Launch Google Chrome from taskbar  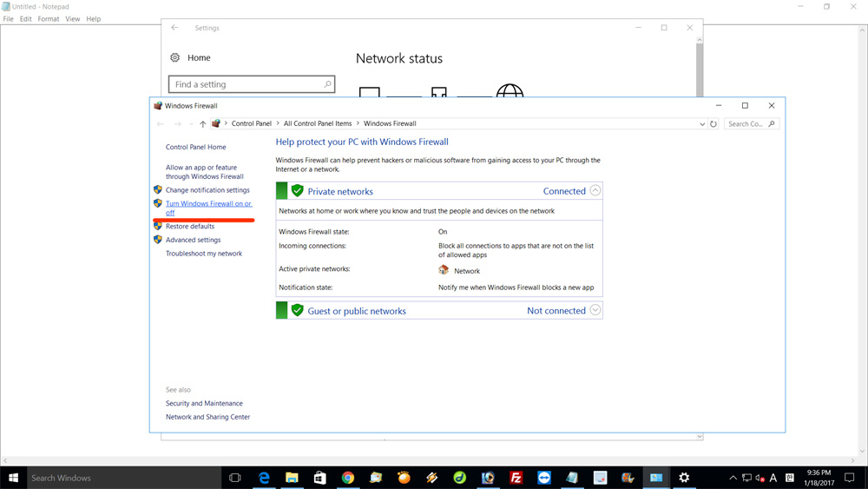point(348,478)
